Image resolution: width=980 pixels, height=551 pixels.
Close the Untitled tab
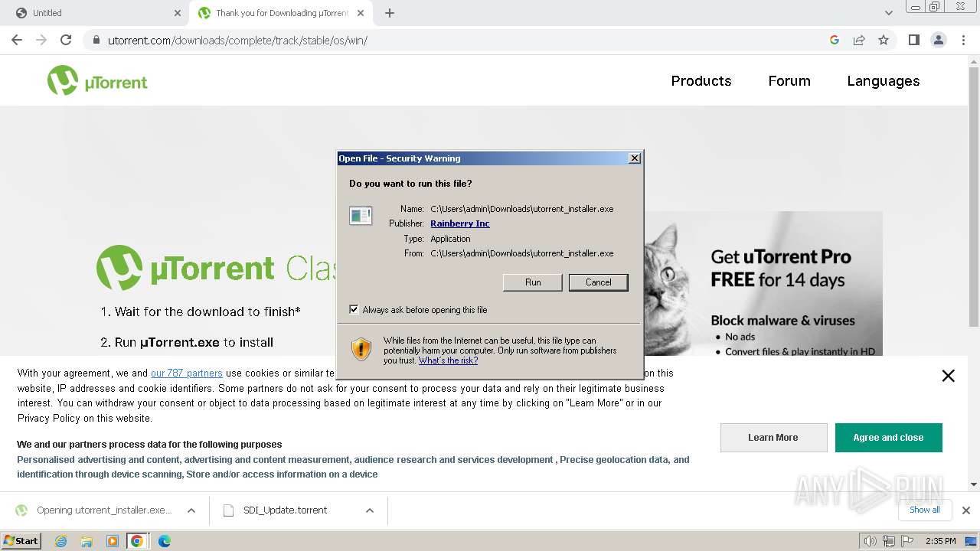pyautogui.click(x=178, y=13)
